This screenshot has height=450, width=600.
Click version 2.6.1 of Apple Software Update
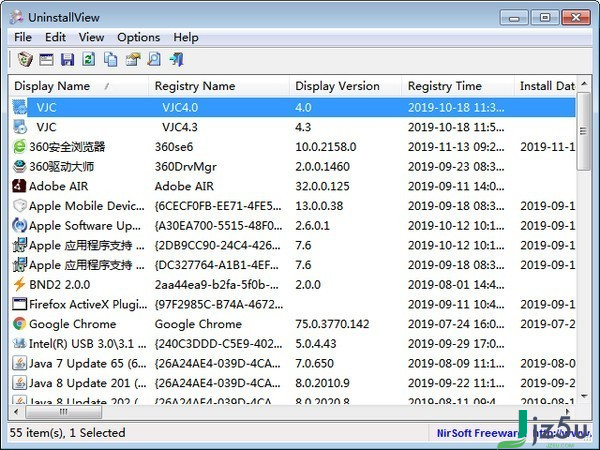pyautogui.click(x=312, y=226)
